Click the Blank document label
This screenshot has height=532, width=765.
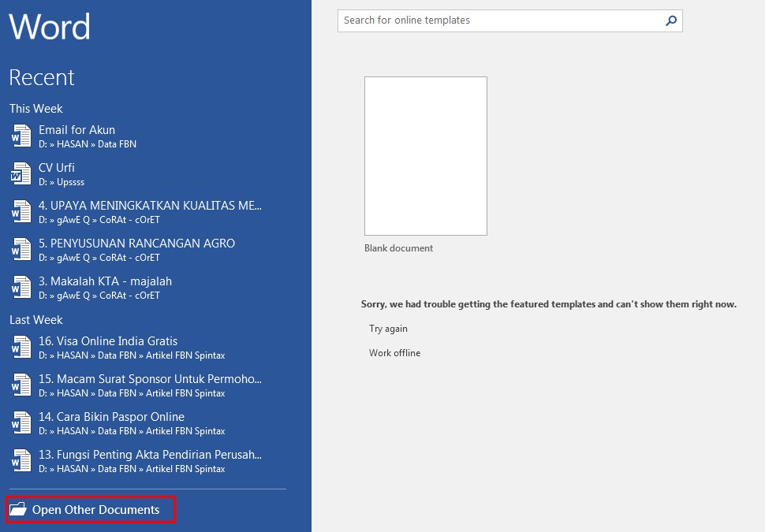(x=398, y=248)
